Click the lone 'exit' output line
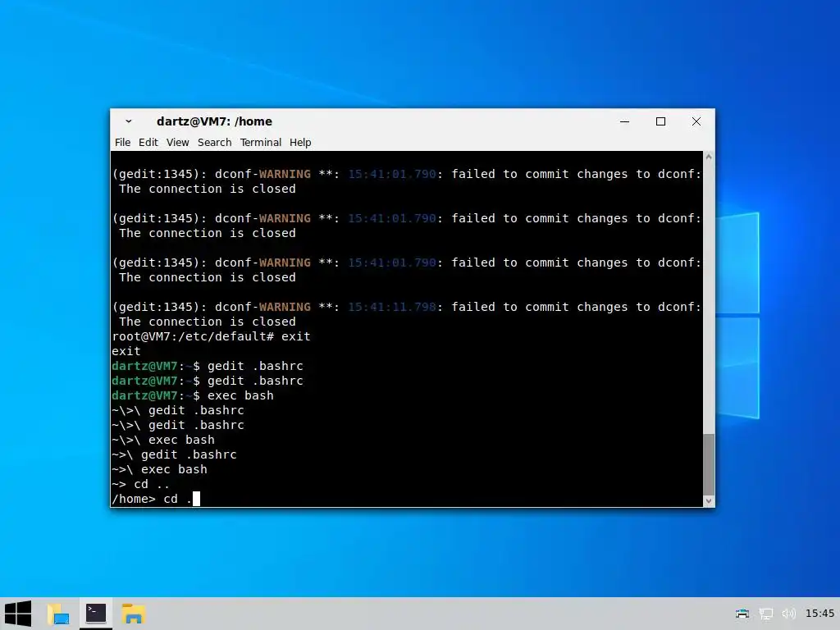840x630 pixels. [126, 351]
